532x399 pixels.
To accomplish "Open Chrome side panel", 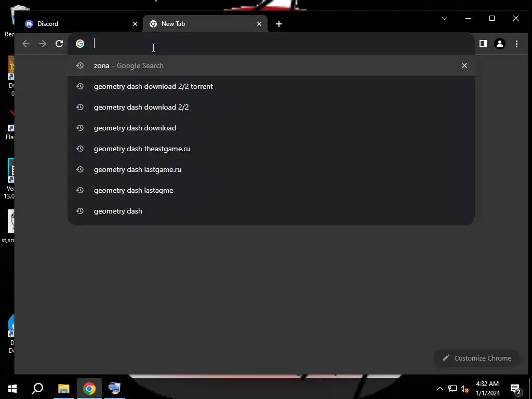I will tap(483, 44).
